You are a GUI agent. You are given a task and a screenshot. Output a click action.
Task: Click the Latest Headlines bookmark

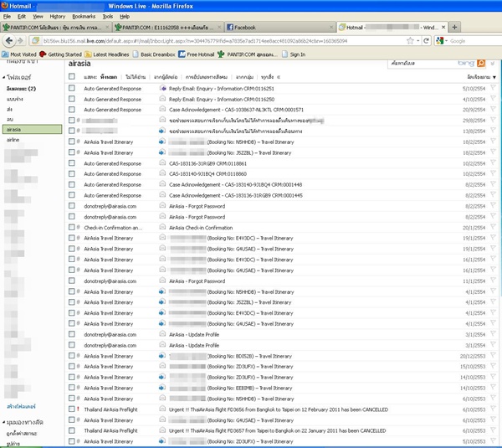(107, 54)
